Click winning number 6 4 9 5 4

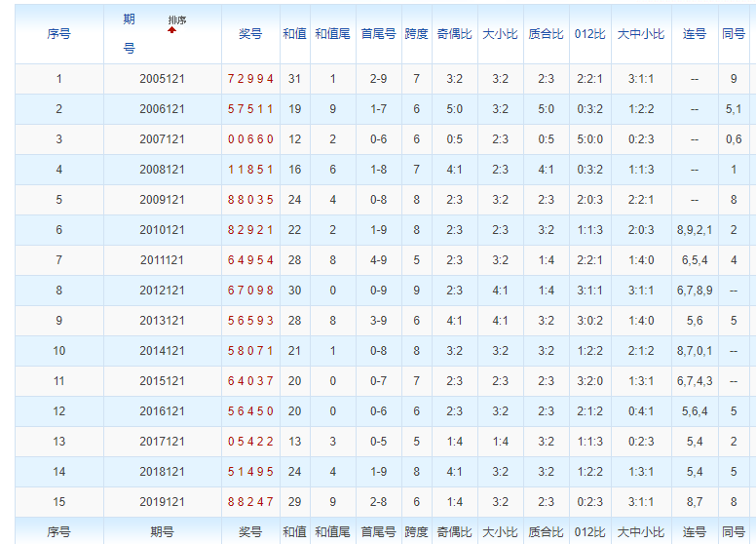[x=250, y=260]
